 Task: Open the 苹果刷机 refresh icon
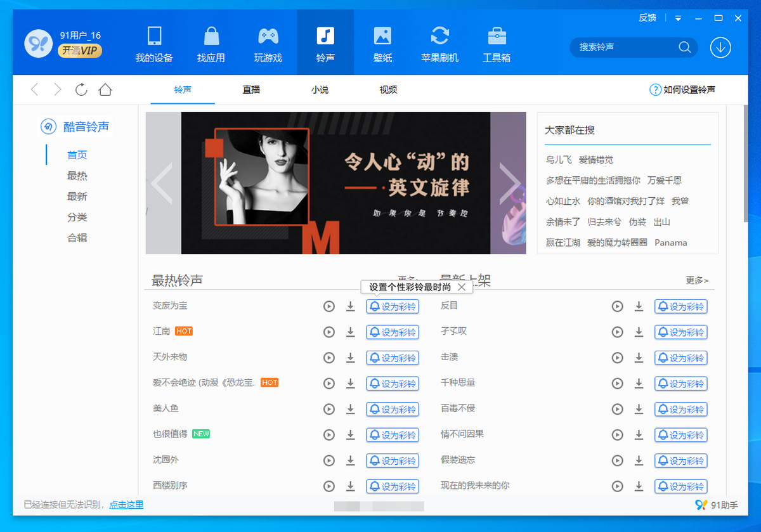click(x=439, y=36)
